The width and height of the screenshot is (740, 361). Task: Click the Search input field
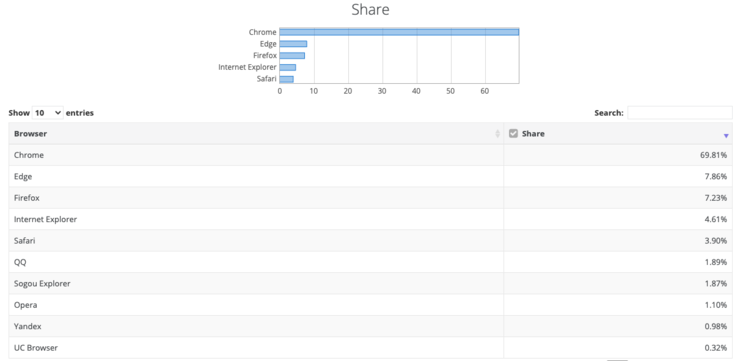pyautogui.click(x=680, y=113)
